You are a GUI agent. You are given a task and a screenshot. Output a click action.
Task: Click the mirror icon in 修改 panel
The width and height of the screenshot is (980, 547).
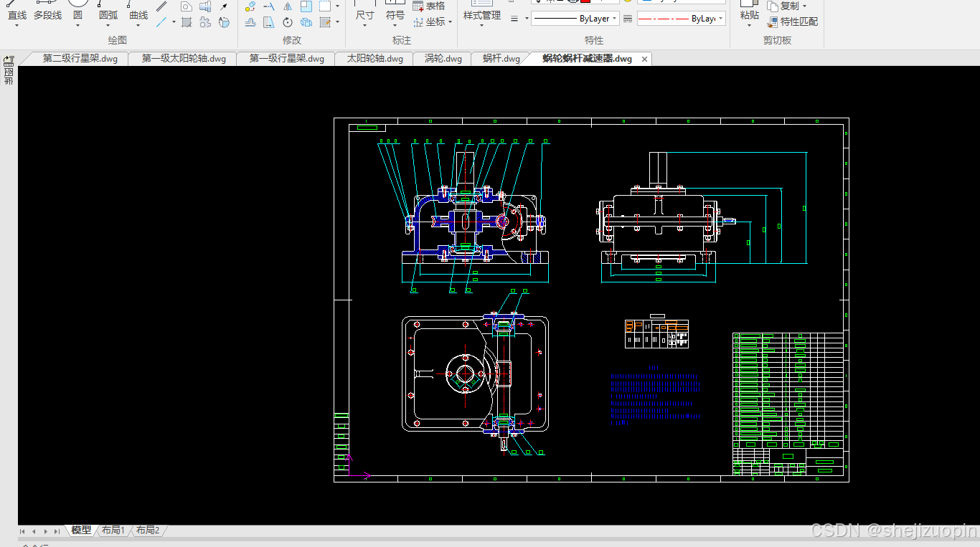[288, 6]
